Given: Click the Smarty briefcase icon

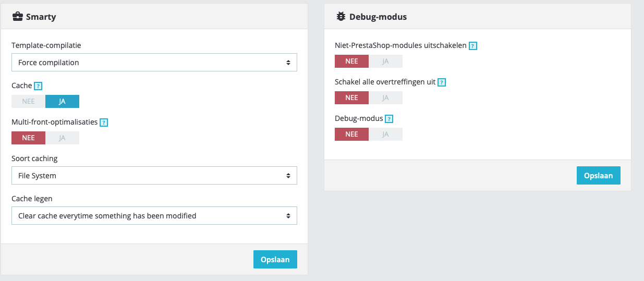Looking at the screenshot, I should (x=17, y=17).
